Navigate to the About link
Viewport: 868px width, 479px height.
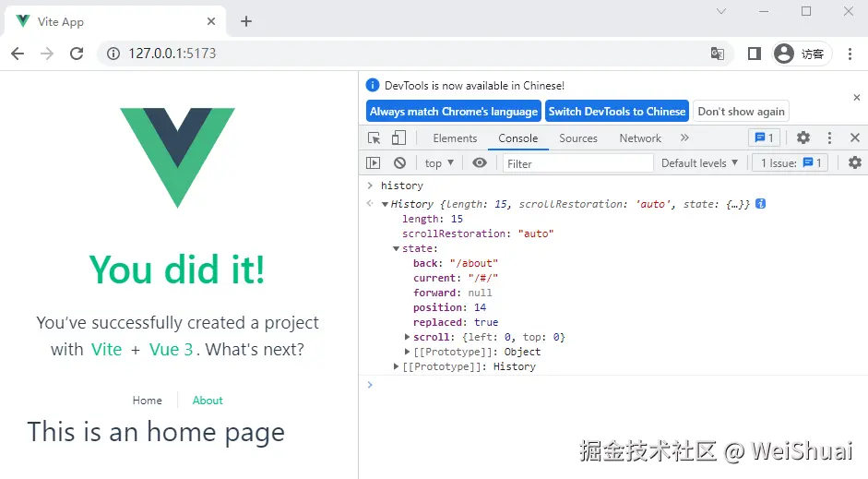pyautogui.click(x=208, y=401)
